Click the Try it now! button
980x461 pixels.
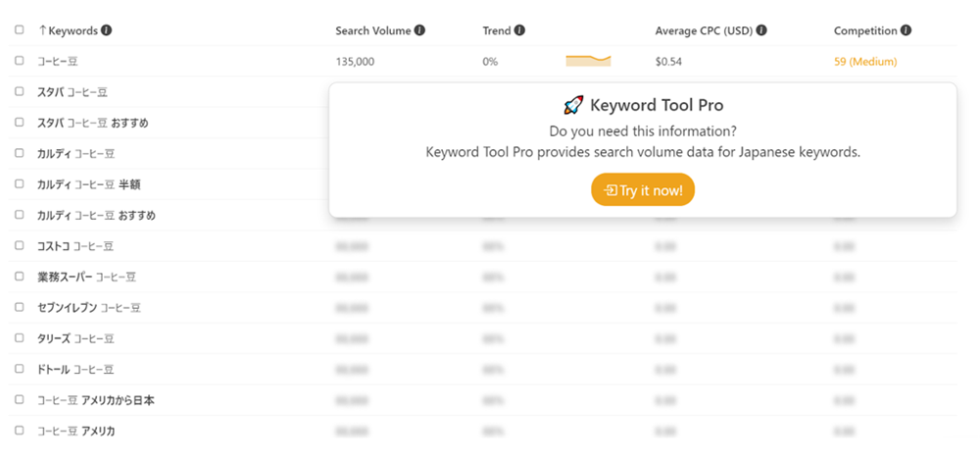643,190
